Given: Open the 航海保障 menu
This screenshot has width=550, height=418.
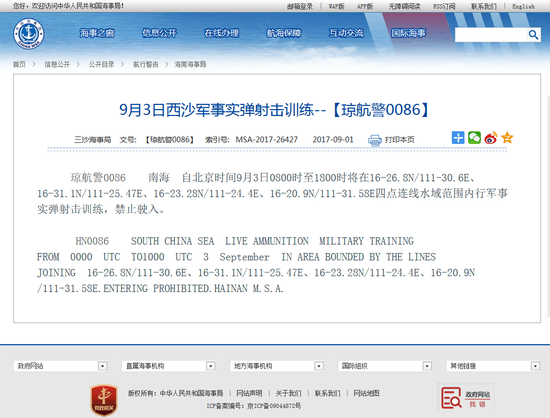Looking at the screenshot, I should coord(283,33).
